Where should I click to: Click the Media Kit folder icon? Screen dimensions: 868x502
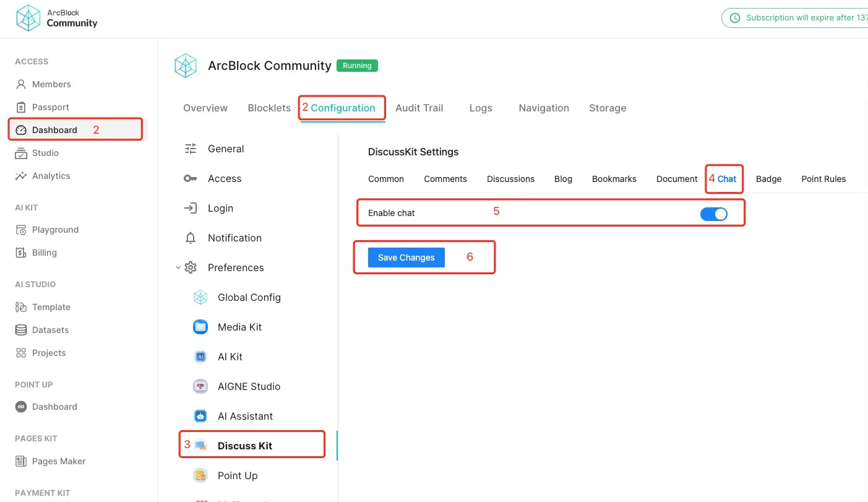200,327
